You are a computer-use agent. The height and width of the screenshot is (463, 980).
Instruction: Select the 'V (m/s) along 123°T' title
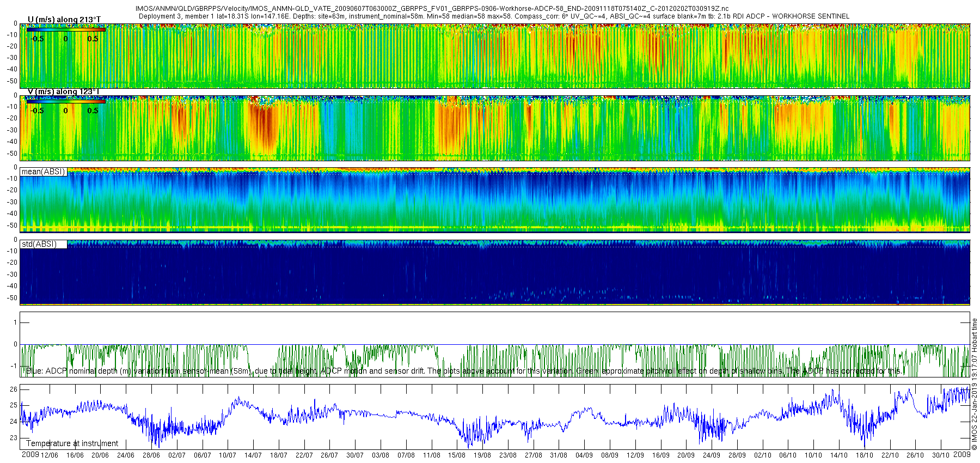pos(64,92)
